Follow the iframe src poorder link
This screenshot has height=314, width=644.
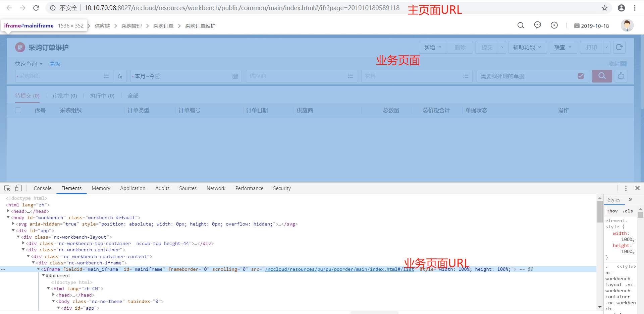[339, 269]
